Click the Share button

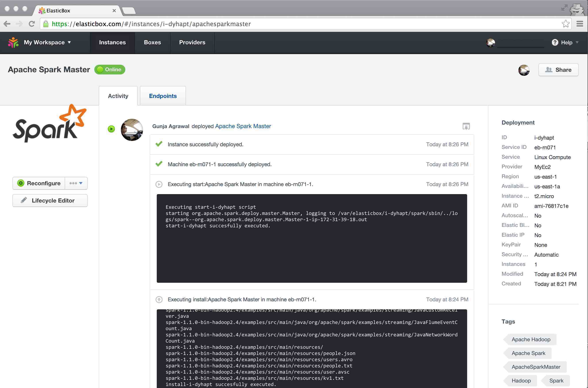[x=558, y=70]
